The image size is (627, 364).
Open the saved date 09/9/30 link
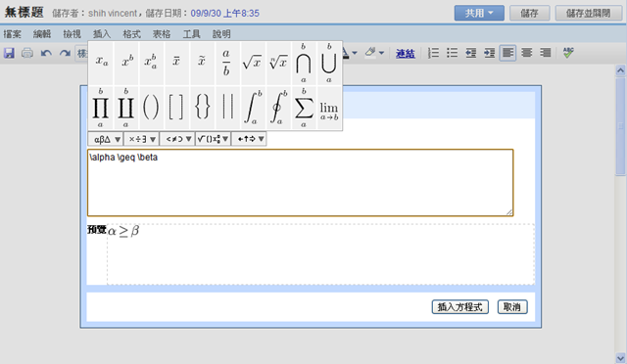click(x=224, y=13)
